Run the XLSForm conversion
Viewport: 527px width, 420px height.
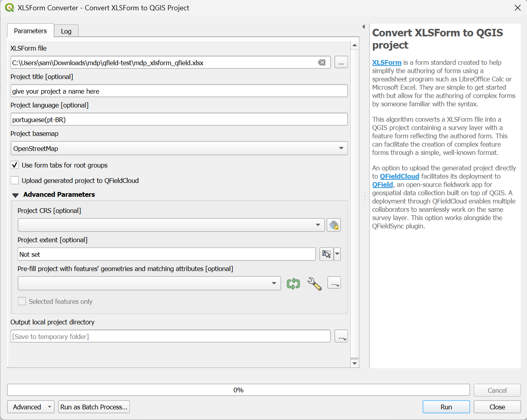tap(446, 407)
